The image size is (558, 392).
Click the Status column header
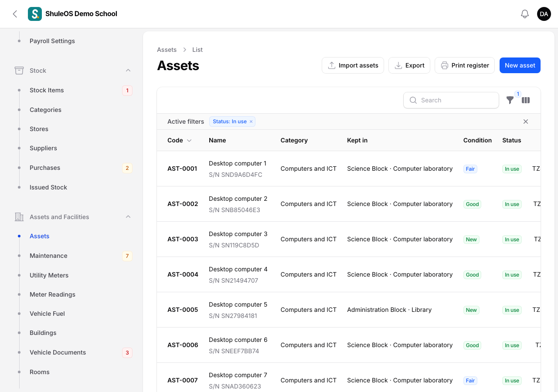(x=511, y=140)
